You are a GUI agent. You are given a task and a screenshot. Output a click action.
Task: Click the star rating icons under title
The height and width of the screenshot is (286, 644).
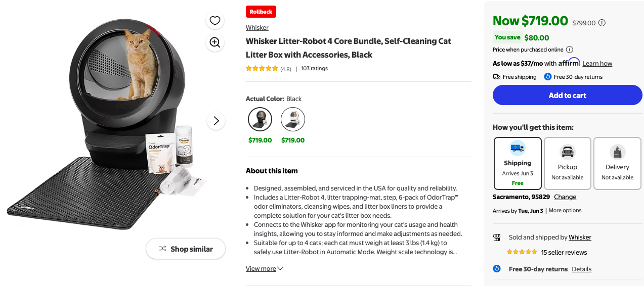(262, 69)
